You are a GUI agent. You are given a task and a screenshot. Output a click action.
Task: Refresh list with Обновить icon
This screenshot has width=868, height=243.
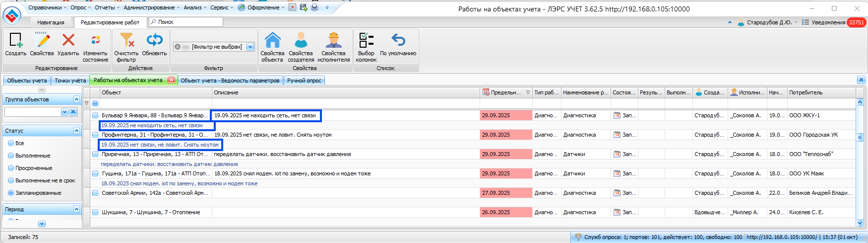[x=154, y=41]
